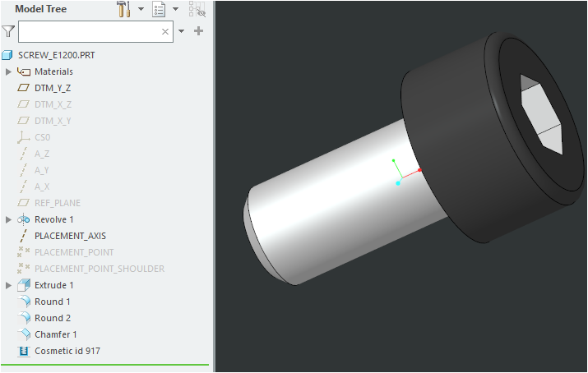Screen dimensions: 588x373
Task: Clear the search field with X
Action: pos(165,31)
